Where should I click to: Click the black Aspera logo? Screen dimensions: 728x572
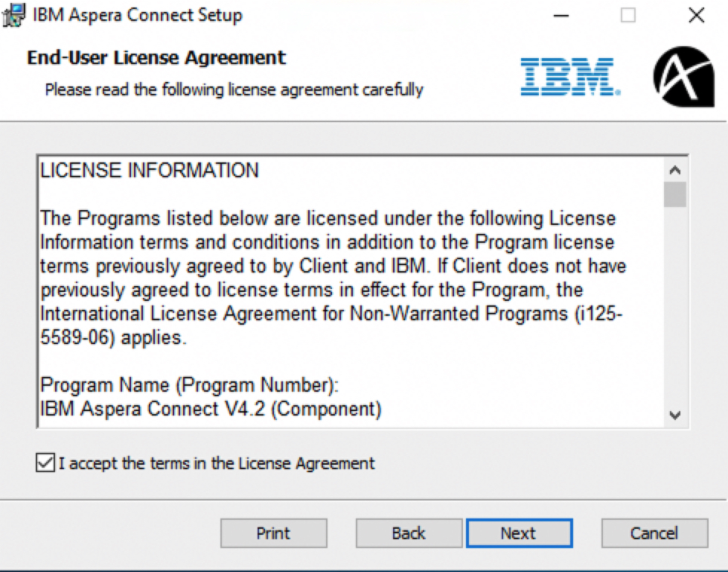pos(683,76)
